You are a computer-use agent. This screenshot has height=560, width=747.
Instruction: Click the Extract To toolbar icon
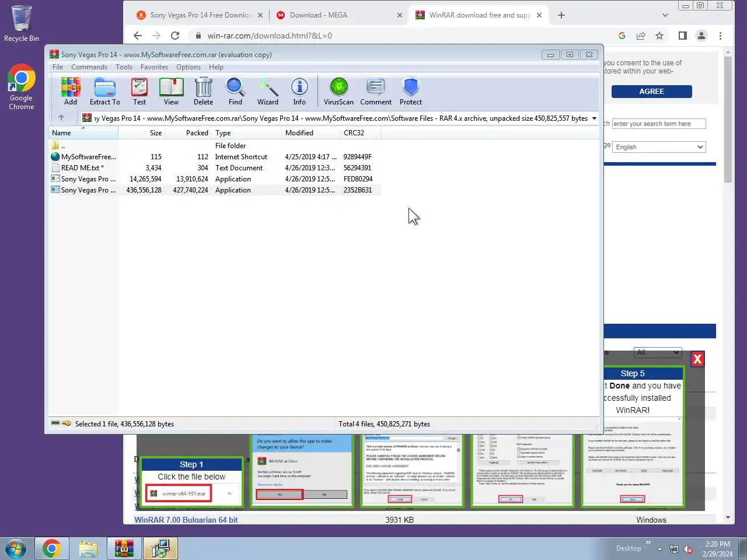(x=104, y=91)
